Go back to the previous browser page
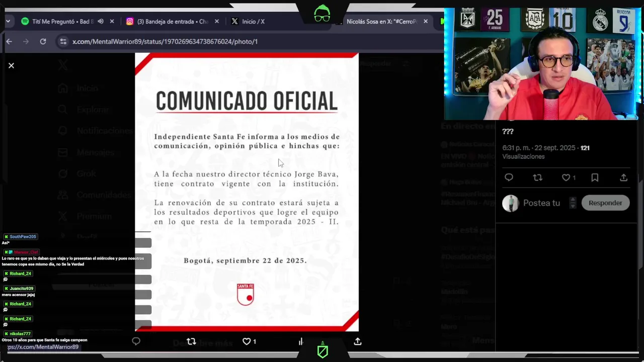 pyautogui.click(x=9, y=41)
